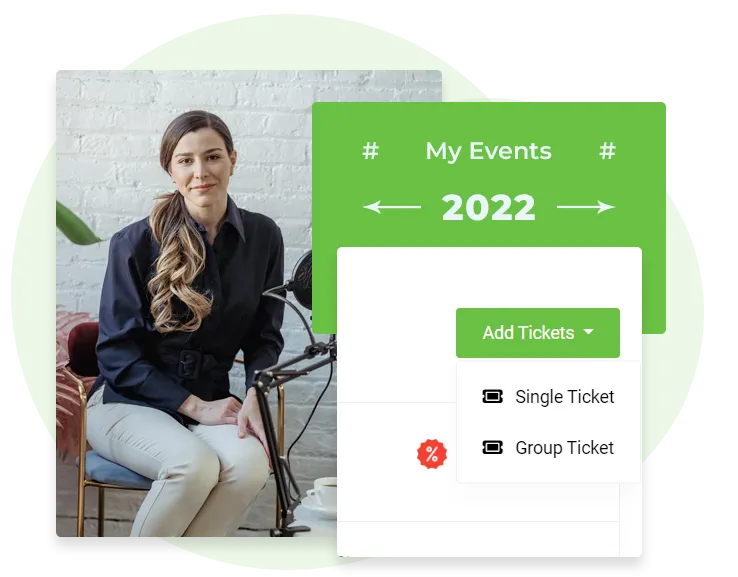Select the My Events heading
The image size is (738, 577).
coord(489,152)
